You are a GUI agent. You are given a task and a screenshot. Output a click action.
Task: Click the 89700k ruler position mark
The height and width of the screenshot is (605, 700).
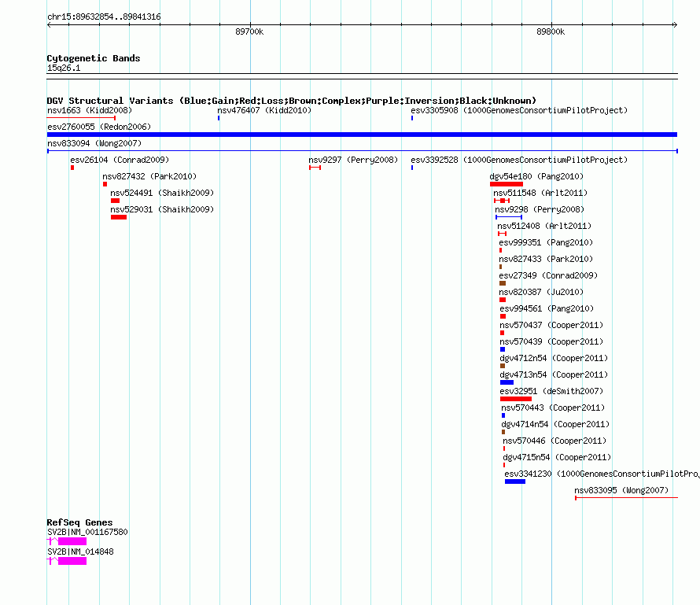[249, 32]
